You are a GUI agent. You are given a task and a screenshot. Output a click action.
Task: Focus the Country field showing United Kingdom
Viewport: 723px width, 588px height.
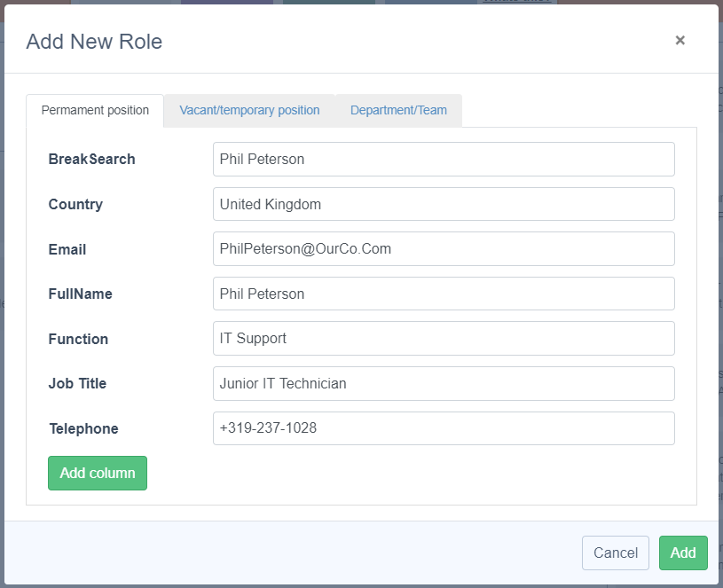pyautogui.click(x=444, y=204)
